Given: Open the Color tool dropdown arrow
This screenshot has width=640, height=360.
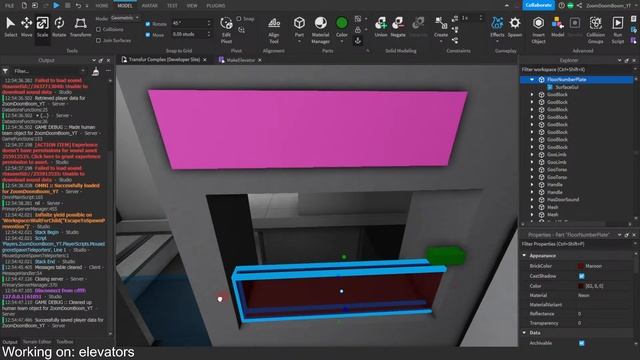Looking at the screenshot, I should pyautogui.click(x=342, y=42).
